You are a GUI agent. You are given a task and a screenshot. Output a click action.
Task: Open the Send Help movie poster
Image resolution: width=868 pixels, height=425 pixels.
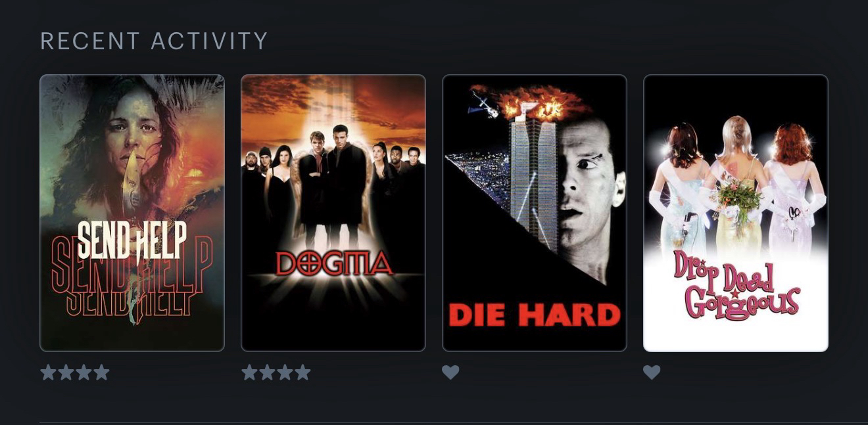(x=132, y=213)
